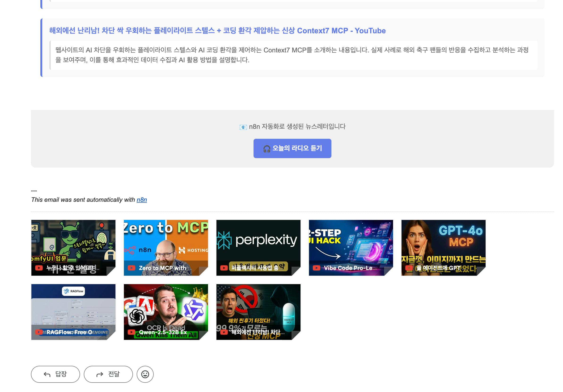
Task: Click YouTube icon on RAGFlow thumbnail
Action: 39,332
